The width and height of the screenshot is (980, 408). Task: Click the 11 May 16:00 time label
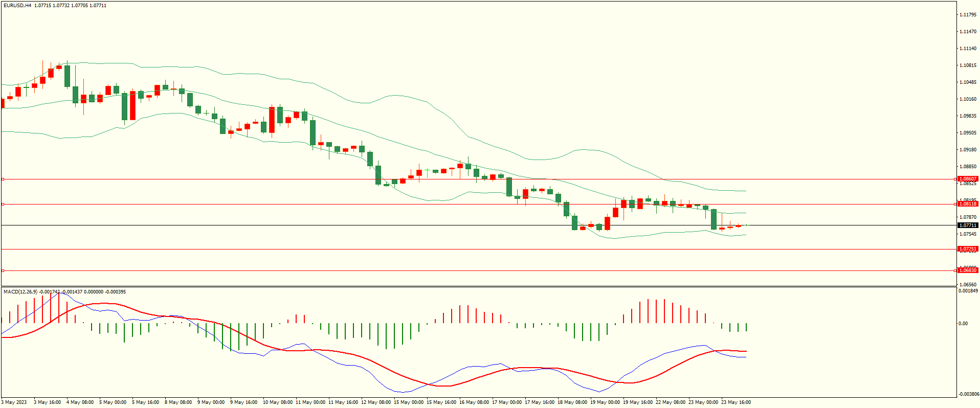click(x=343, y=402)
